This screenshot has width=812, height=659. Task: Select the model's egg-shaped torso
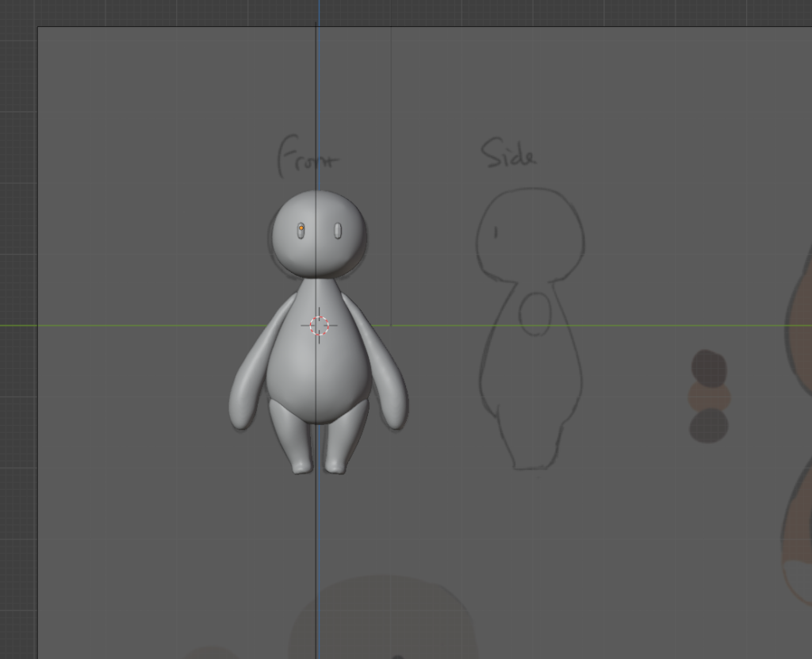319,373
